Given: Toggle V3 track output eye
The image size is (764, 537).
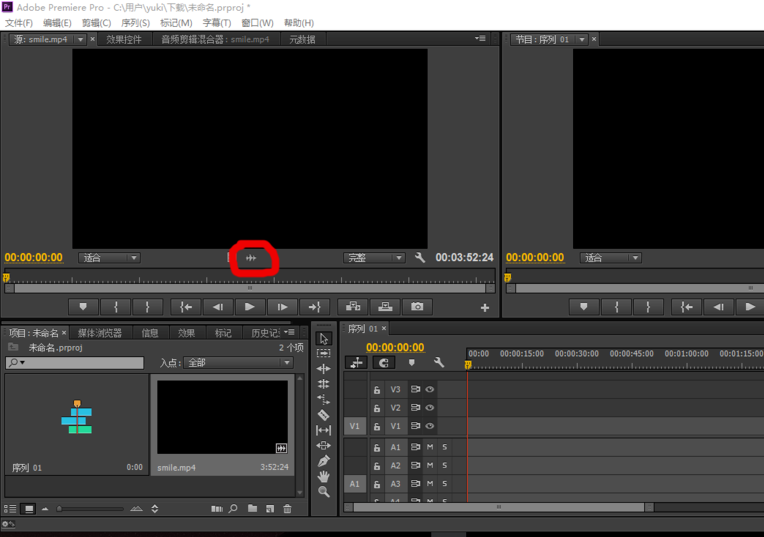Looking at the screenshot, I should (x=430, y=389).
